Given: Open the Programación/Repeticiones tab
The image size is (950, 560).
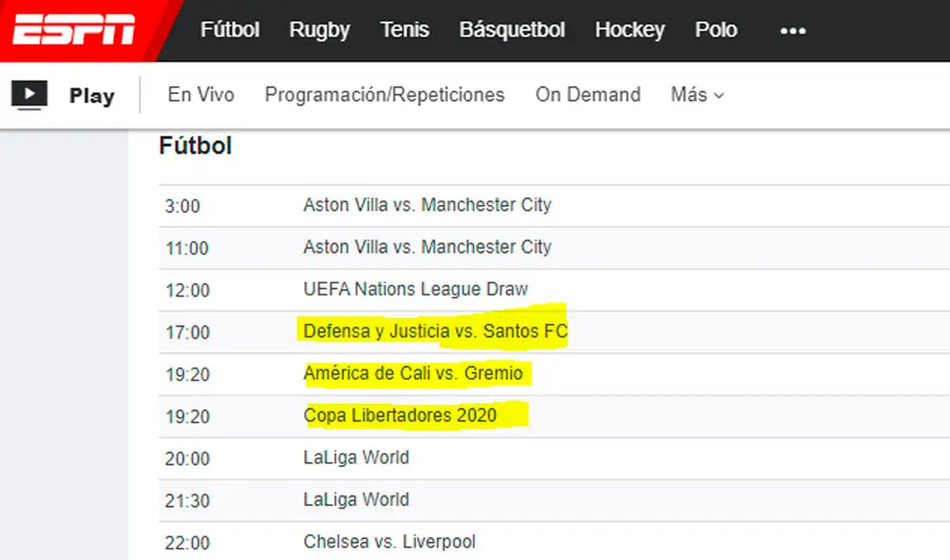Looking at the screenshot, I should tap(385, 95).
